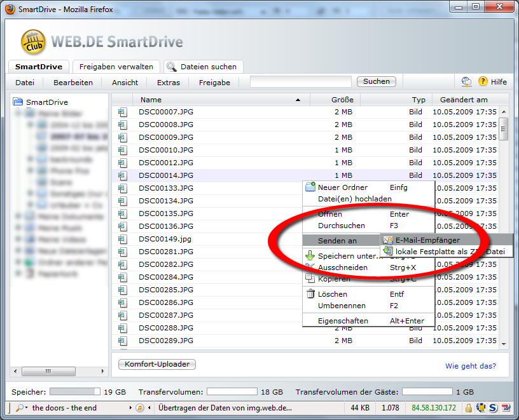
Task: Open the Extras menu
Action: (x=169, y=83)
